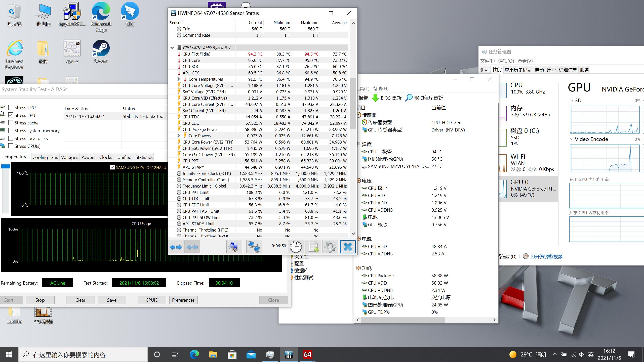
Task: Uncheck Stress FPU checkbox
Action: [11, 115]
